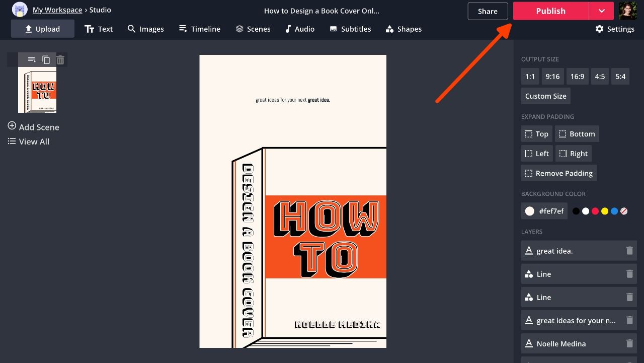Click the delete scene trash icon above the thumbnail
644x363 pixels.
(x=60, y=60)
